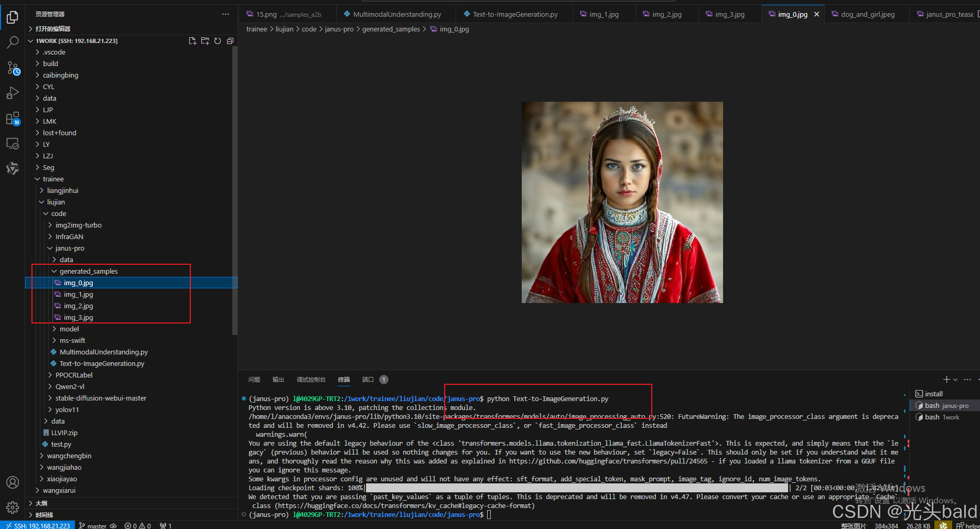
Task: Open the 端口 ports panel tab
Action: (x=368, y=380)
